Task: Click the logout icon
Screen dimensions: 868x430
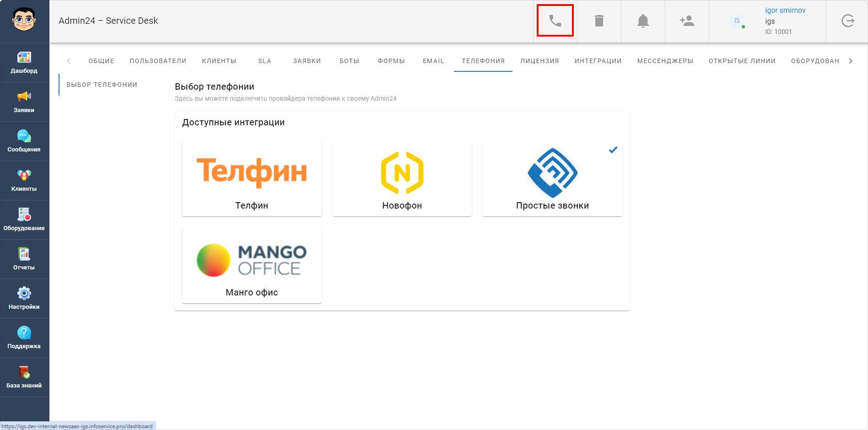Action: 848,21
